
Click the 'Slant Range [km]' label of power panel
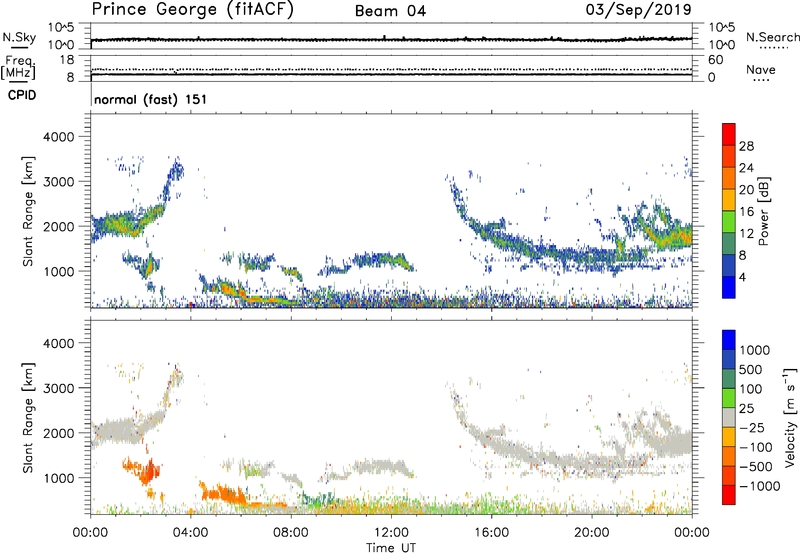coord(28,212)
